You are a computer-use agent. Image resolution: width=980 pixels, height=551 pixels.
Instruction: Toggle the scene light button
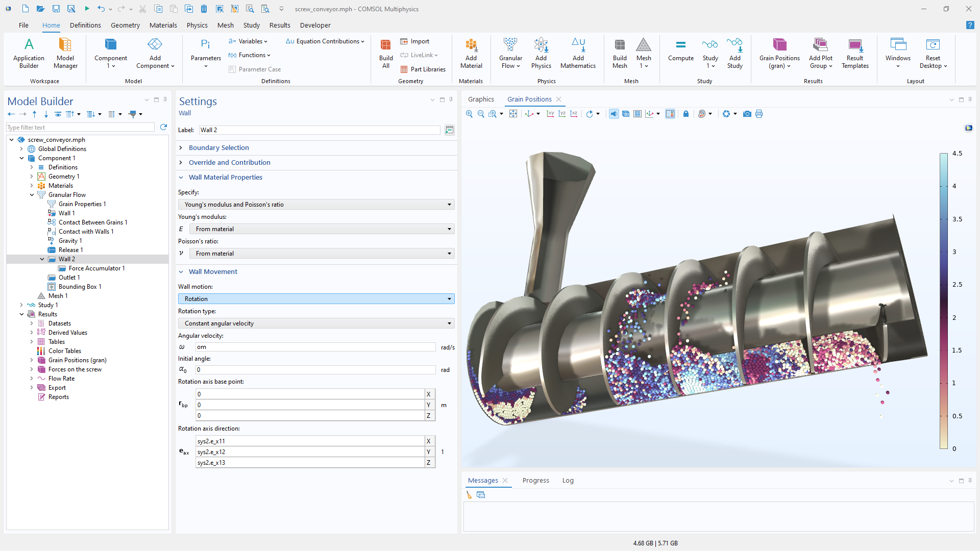pos(614,114)
